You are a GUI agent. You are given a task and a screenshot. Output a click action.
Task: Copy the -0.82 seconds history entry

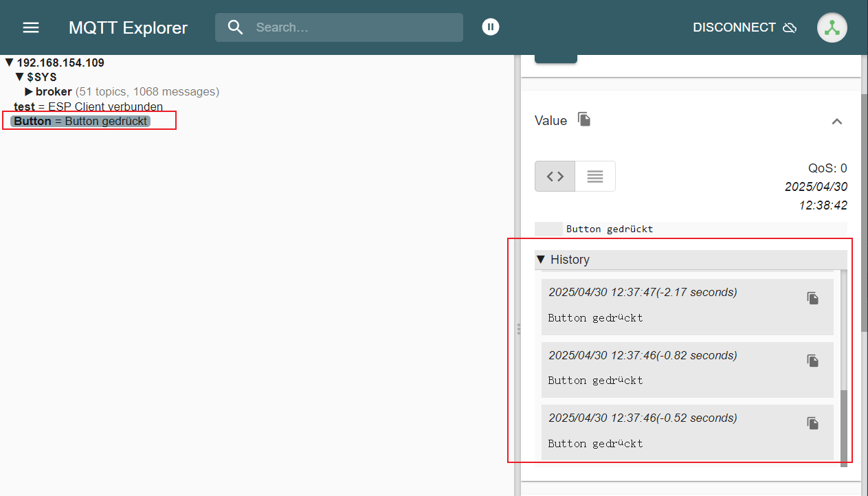click(812, 361)
